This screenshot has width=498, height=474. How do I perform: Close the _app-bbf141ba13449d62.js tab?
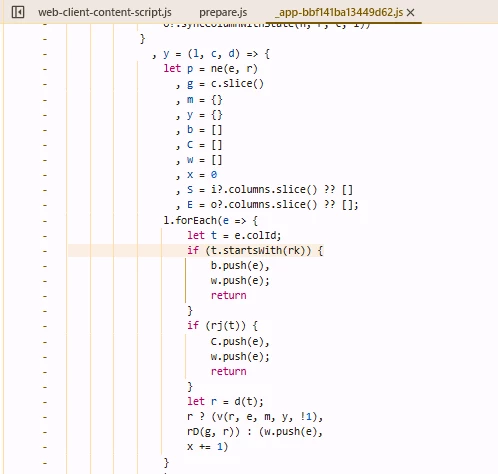pos(411,13)
